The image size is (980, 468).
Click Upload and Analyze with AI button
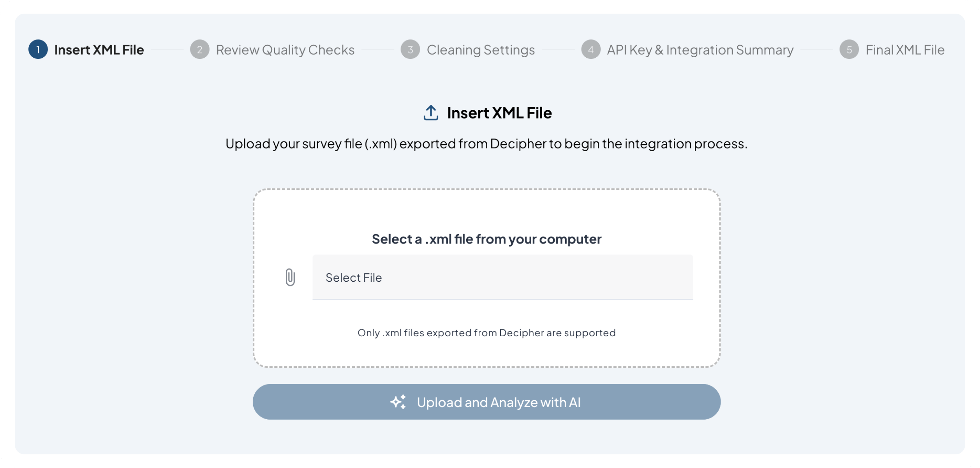pyautogui.click(x=486, y=402)
